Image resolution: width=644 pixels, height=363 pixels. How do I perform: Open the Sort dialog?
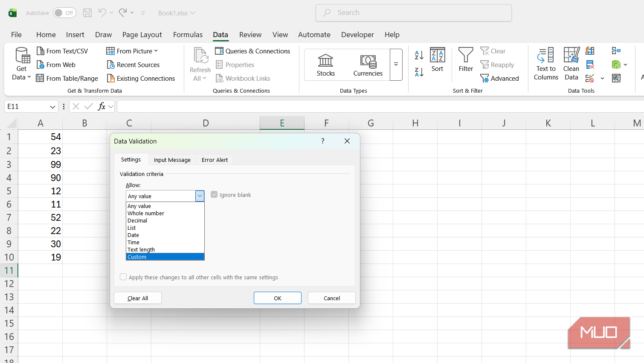(438, 60)
